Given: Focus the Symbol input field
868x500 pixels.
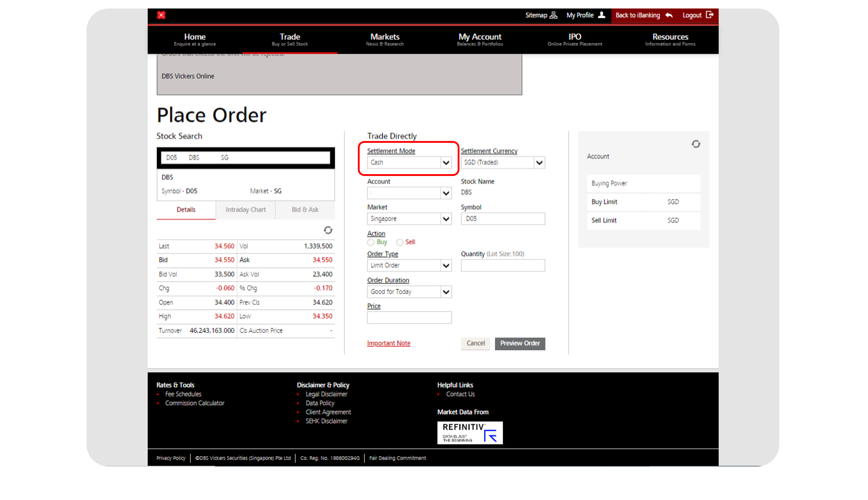Looking at the screenshot, I should click(x=503, y=219).
